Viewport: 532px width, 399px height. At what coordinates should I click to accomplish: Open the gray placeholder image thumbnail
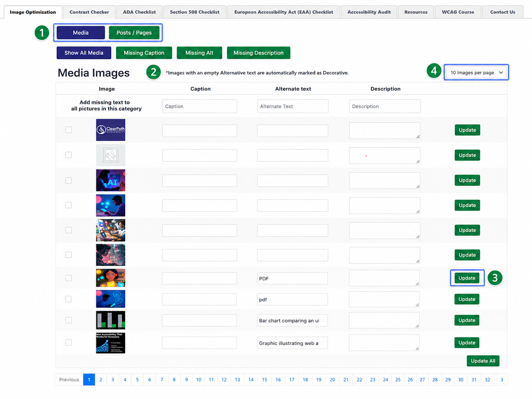pyautogui.click(x=111, y=155)
